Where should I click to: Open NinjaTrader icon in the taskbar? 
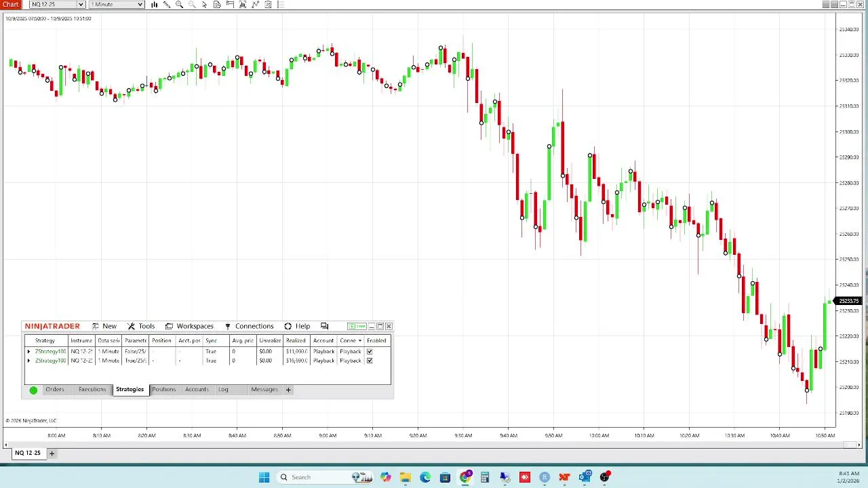point(564,477)
